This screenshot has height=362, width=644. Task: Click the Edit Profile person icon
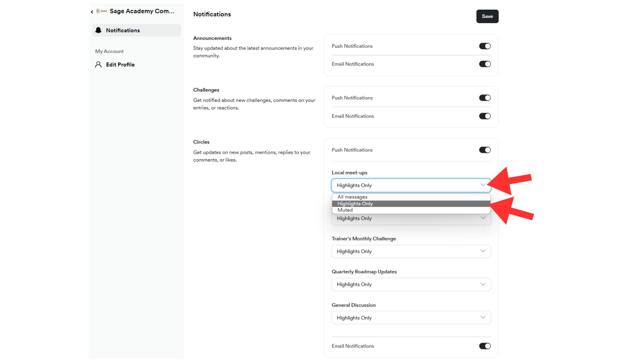pos(98,65)
